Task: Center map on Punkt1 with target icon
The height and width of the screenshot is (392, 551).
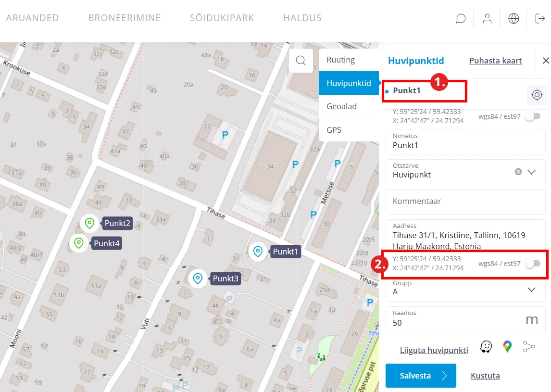Action: [537, 95]
